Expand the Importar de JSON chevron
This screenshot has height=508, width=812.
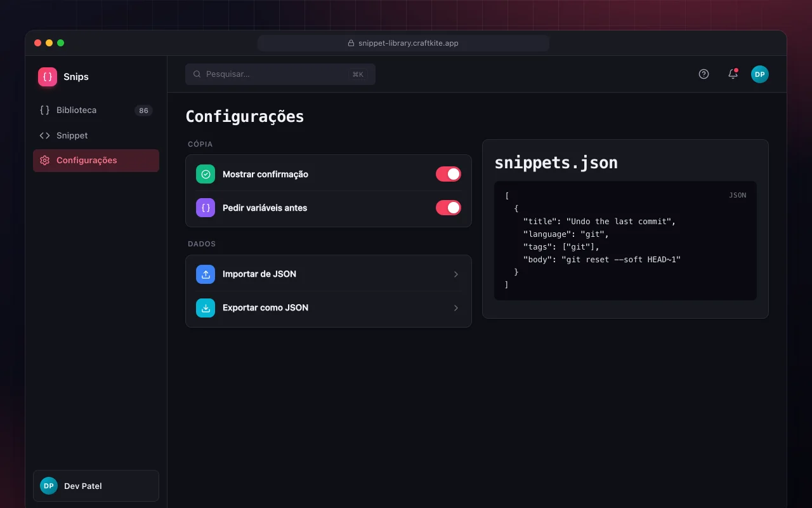[x=456, y=274]
